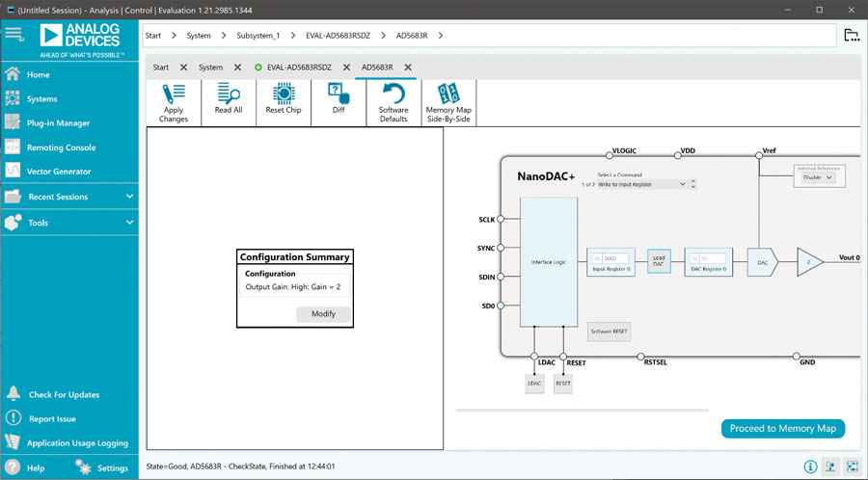Click the folder icon at top right
This screenshot has width=868, height=480.
(852, 35)
